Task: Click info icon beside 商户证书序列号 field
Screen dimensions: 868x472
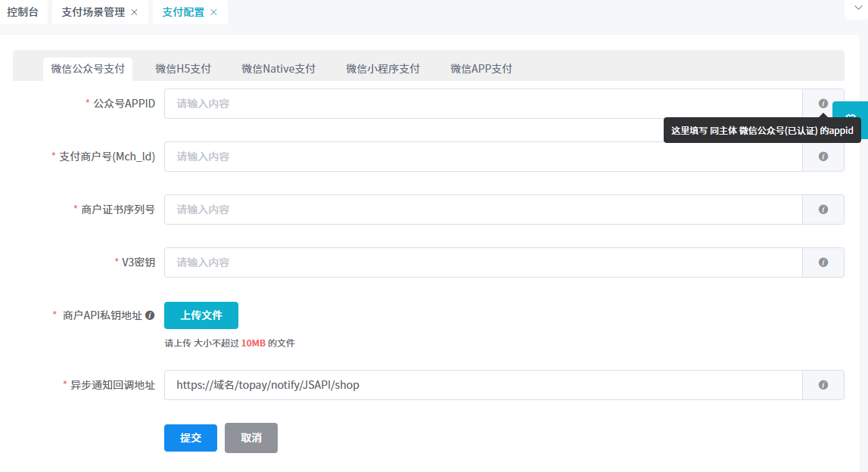Action: pyautogui.click(x=823, y=210)
